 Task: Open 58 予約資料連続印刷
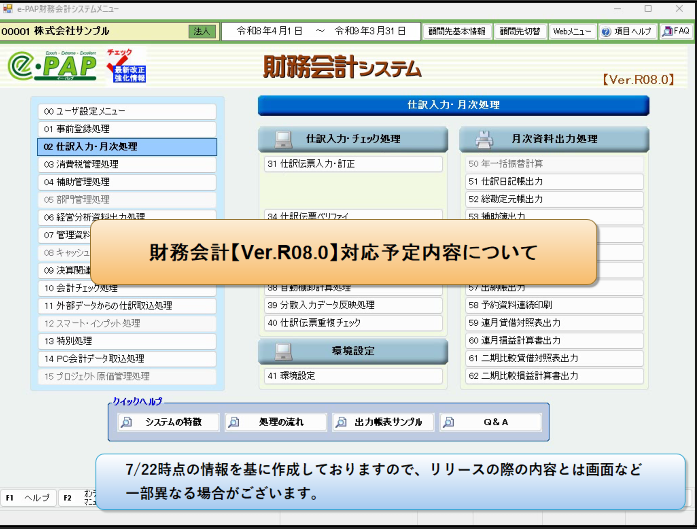click(x=554, y=305)
